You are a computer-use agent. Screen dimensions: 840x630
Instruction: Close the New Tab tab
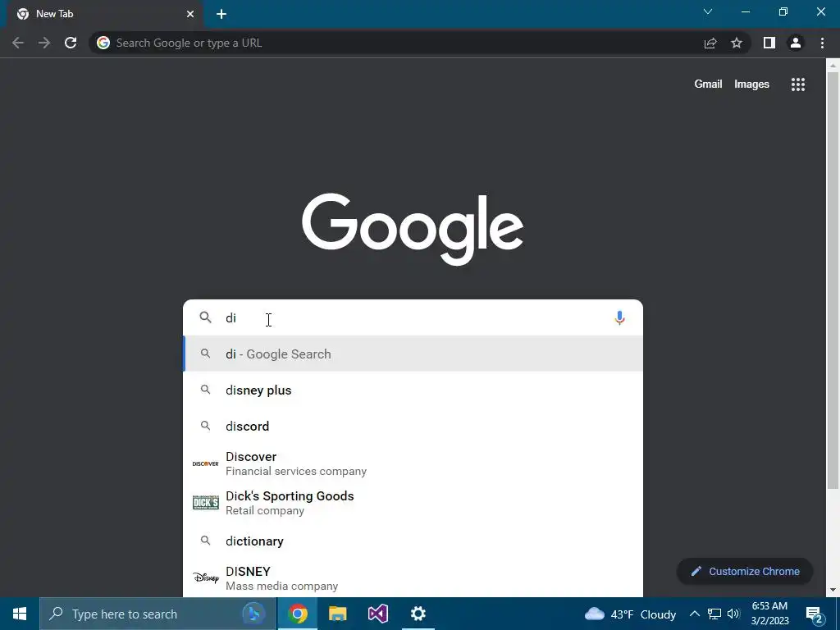coord(190,15)
